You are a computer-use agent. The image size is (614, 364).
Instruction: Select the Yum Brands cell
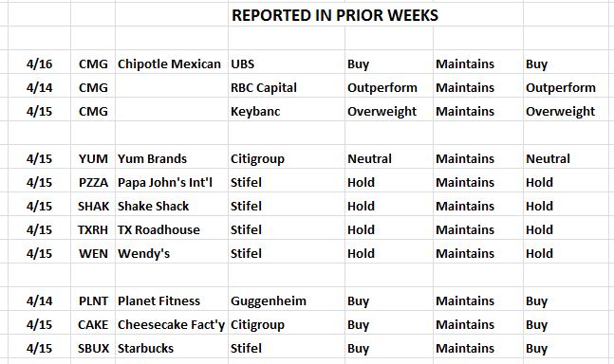click(172, 158)
